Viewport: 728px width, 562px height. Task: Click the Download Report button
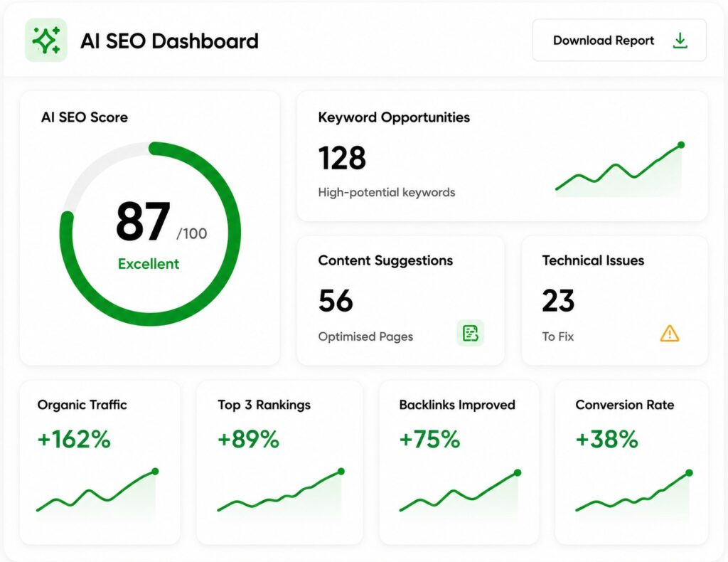619,41
